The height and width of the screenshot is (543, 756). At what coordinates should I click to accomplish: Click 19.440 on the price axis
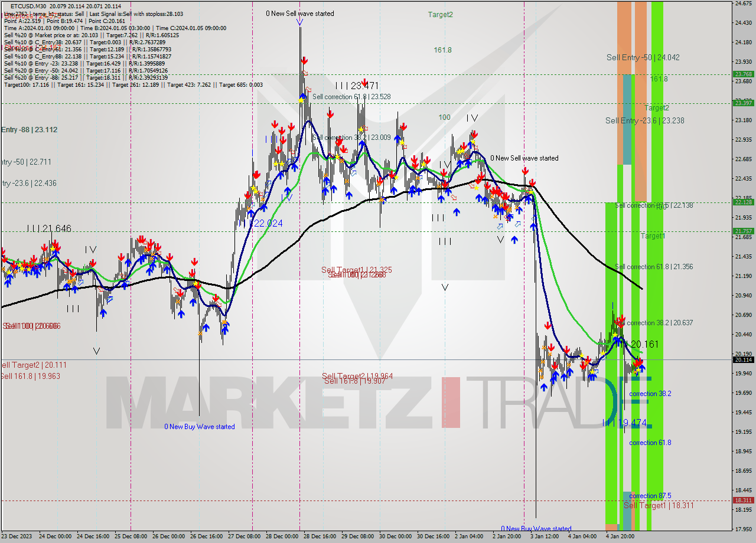click(743, 413)
